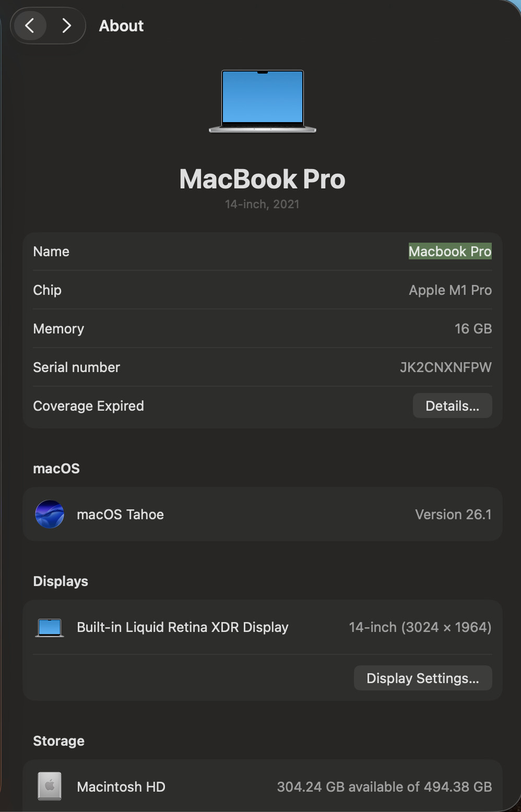Click the serial number JK2CNXNFPW
The width and height of the screenshot is (521, 812).
click(x=445, y=367)
